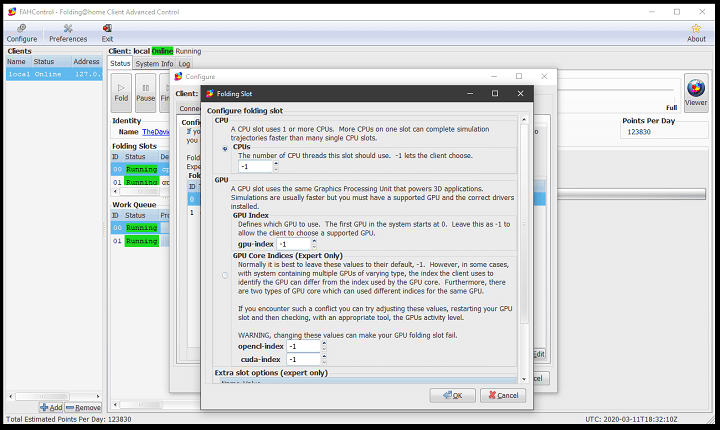Decrease the cuda-index spinner value

pos(320,361)
